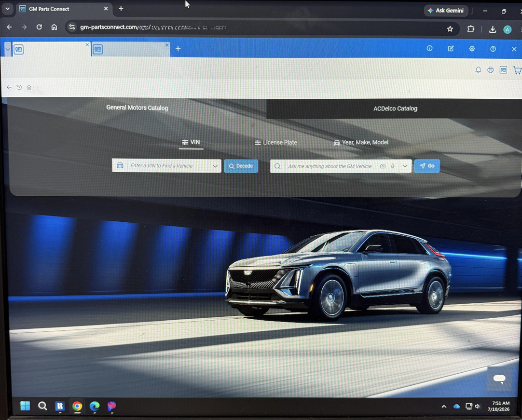522x420 pixels.
Task: Open Microsoft Edge from taskbar
Action: pos(95,406)
